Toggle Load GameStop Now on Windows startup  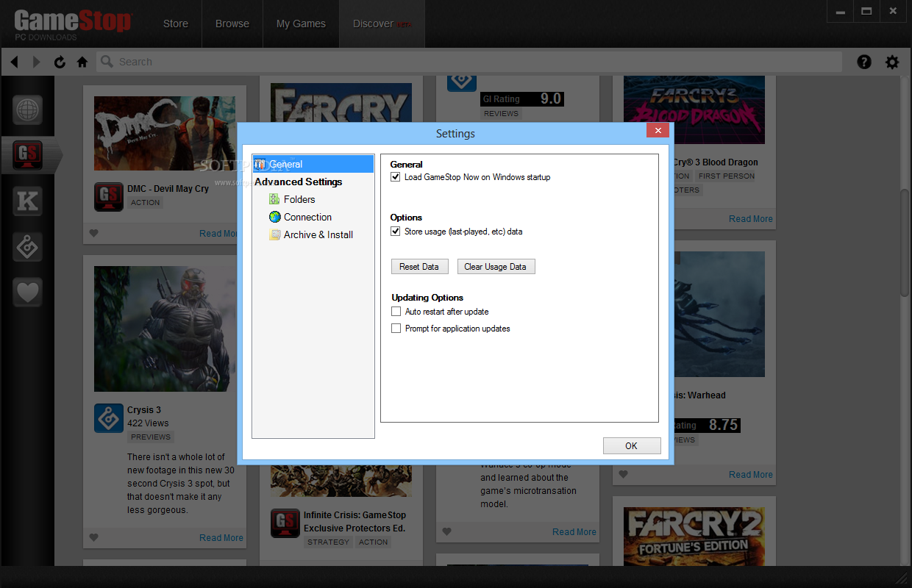click(x=396, y=177)
